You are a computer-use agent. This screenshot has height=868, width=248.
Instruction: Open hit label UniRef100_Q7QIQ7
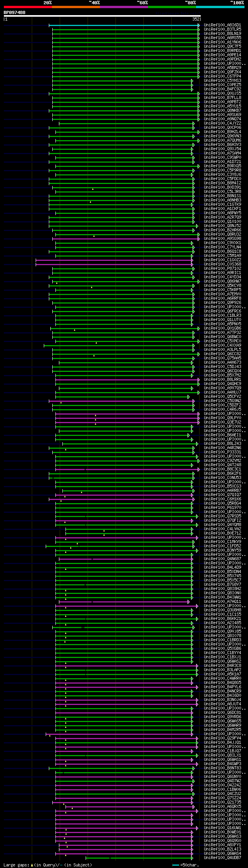tap(222, 495)
